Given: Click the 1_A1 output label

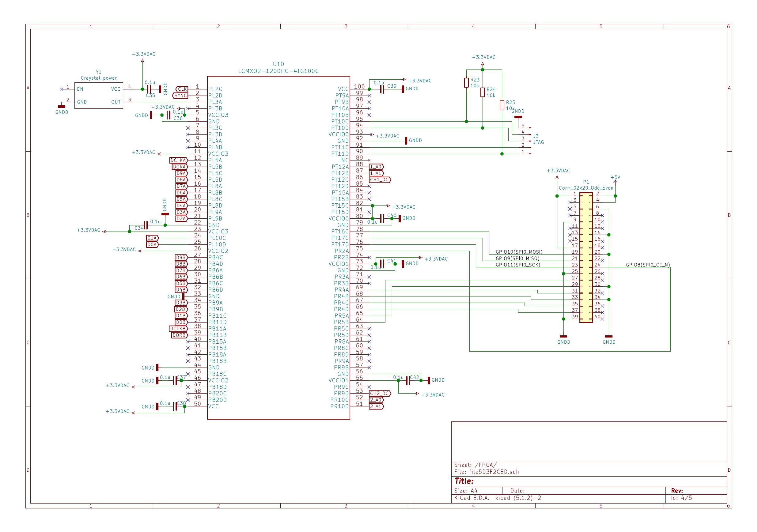Looking at the screenshot, I should click(376, 173).
